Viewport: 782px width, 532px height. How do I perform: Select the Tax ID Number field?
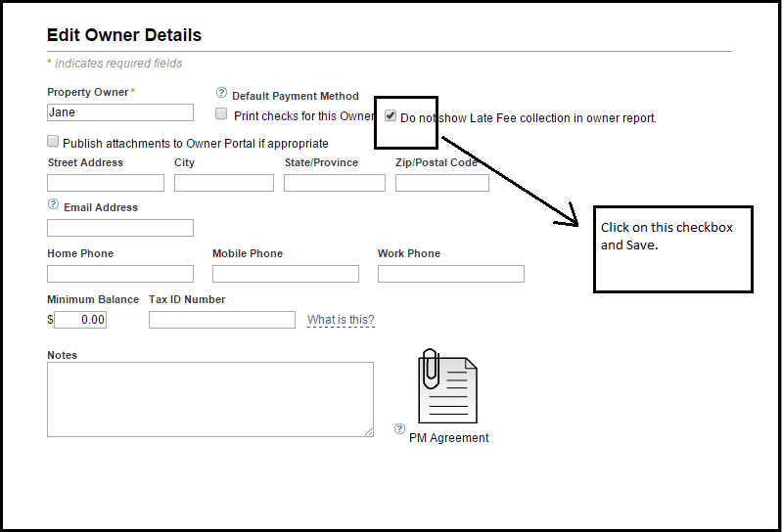pos(221,320)
